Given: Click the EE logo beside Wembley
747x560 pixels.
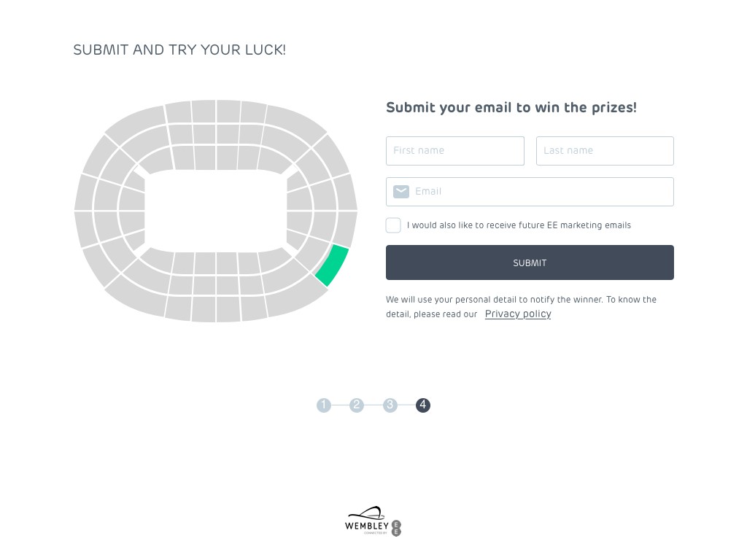Looking at the screenshot, I should [397, 528].
